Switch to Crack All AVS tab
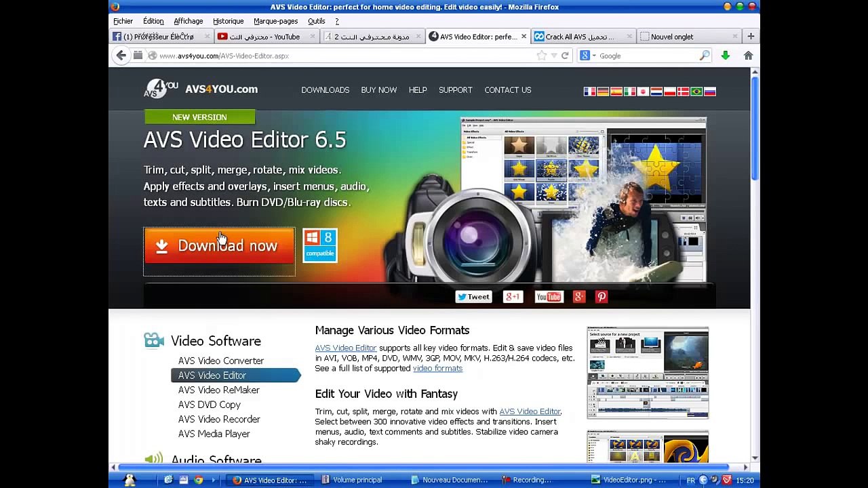868x488 pixels. [583, 37]
